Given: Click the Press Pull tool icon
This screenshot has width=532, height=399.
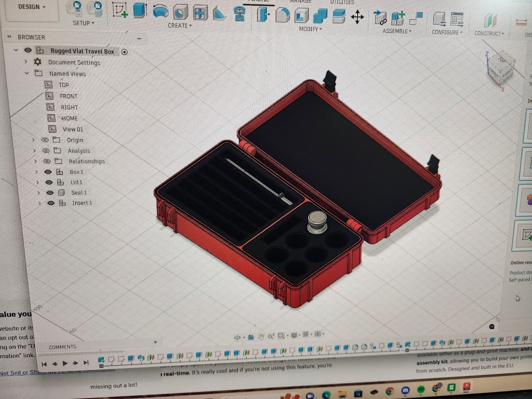Looking at the screenshot, I should pyautogui.click(x=263, y=15).
